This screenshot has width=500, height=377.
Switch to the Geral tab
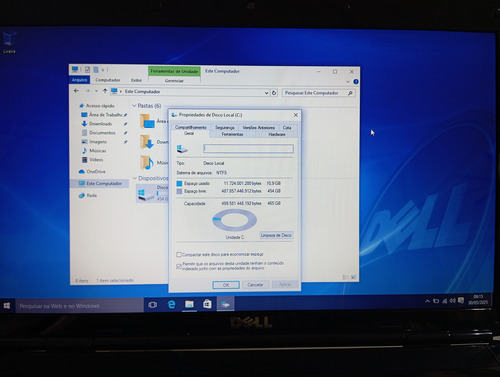189,133
